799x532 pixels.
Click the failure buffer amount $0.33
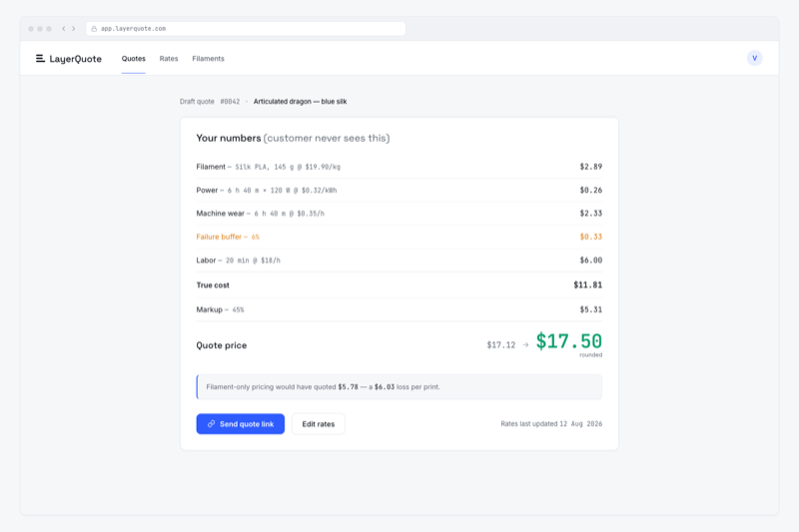[x=591, y=237]
